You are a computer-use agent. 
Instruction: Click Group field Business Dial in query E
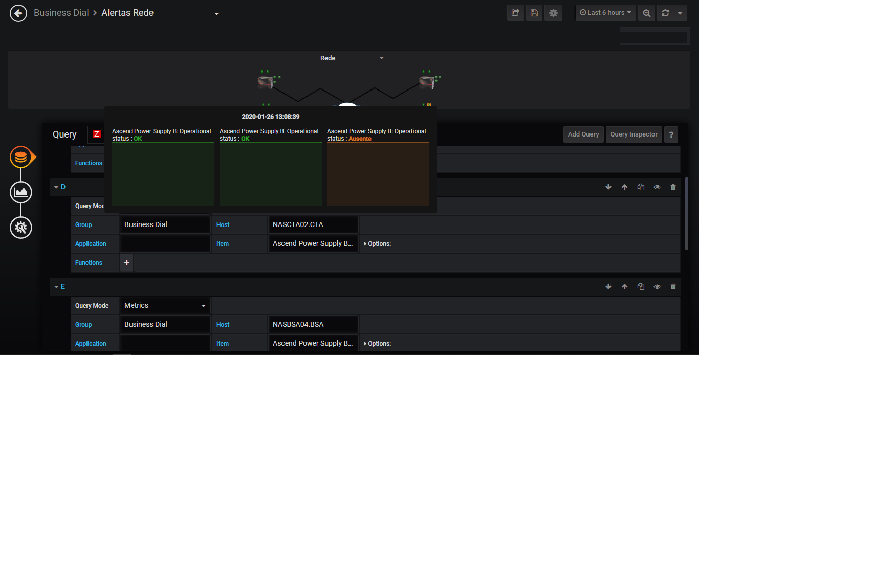(x=165, y=325)
